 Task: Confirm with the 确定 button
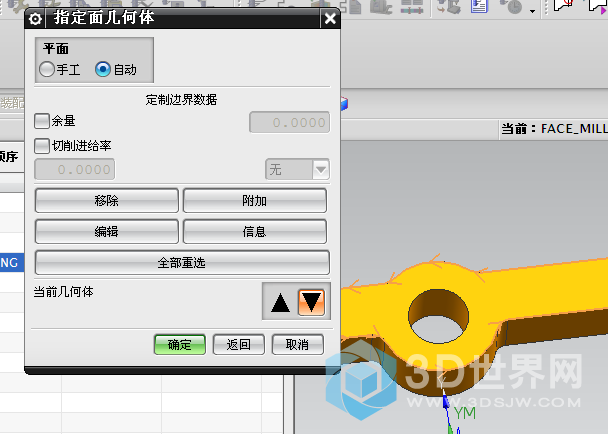(x=180, y=344)
